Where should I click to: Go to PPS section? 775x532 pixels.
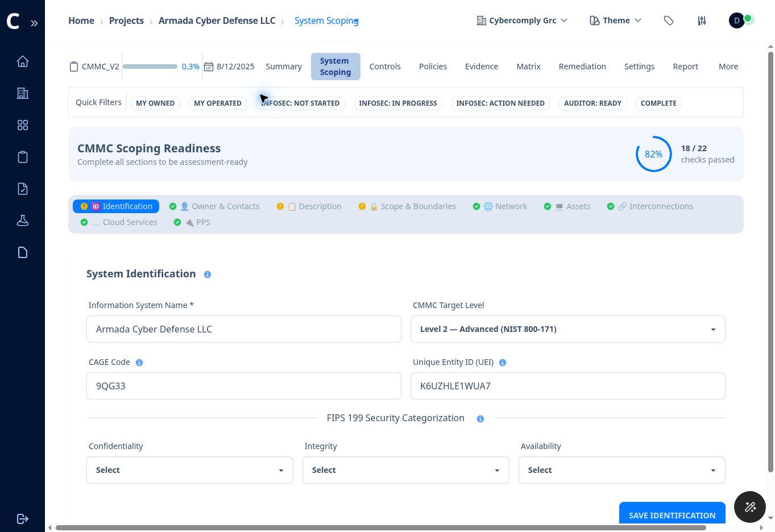point(192,222)
